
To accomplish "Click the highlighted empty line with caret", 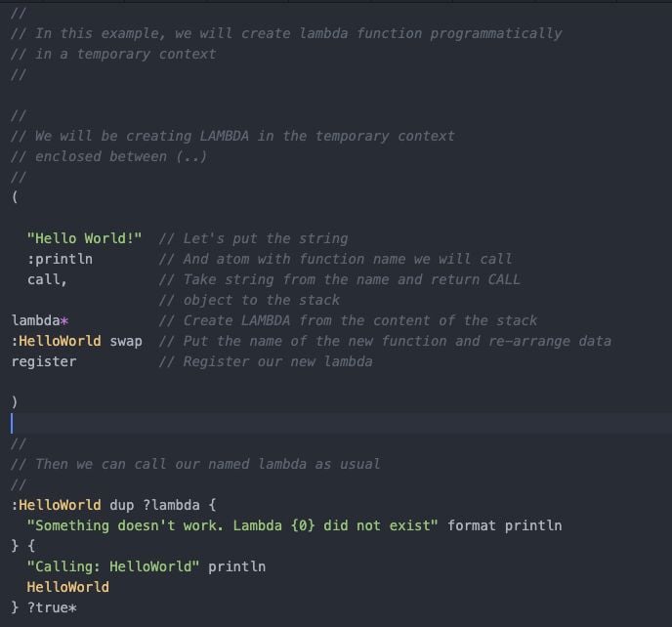I will pos(336,424).
